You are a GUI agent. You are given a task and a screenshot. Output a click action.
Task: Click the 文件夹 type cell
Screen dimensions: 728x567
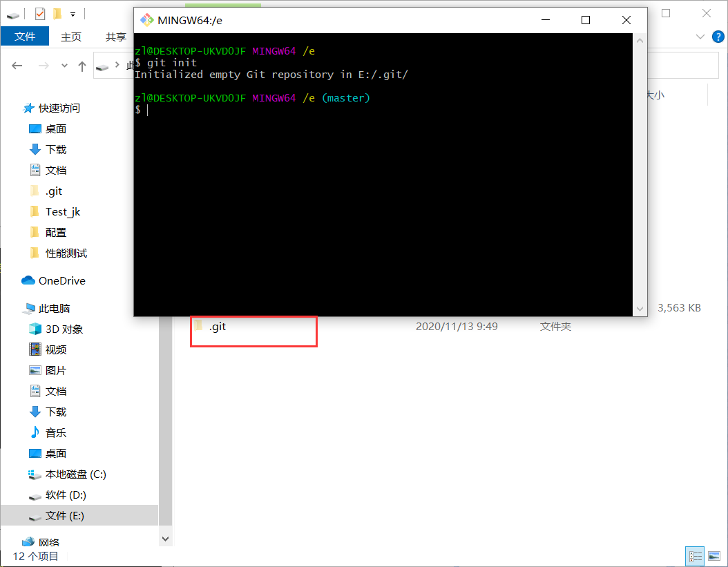[555, 327]
